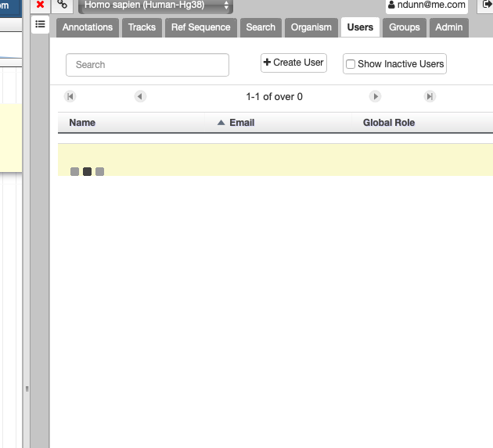Click the panel divider handle
The height and width of the screenshot is (448, 493).
pyautogui.click(x=27, y=389)
